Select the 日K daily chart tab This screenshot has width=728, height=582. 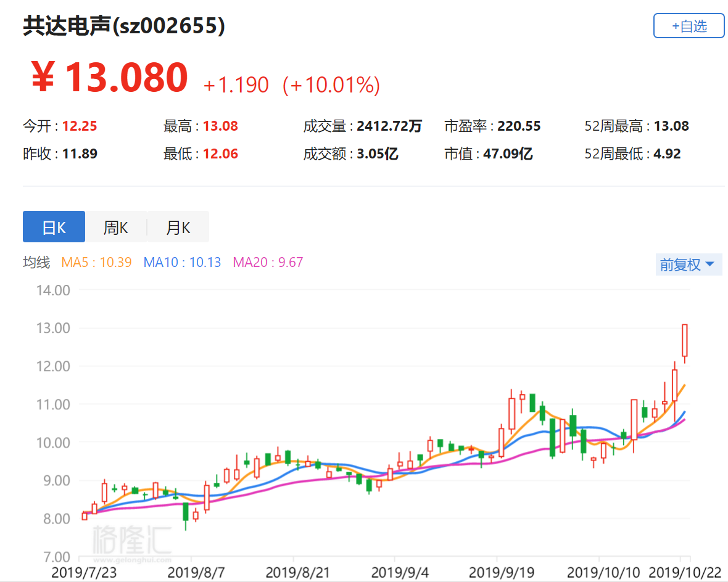click(x=54, y=227)
